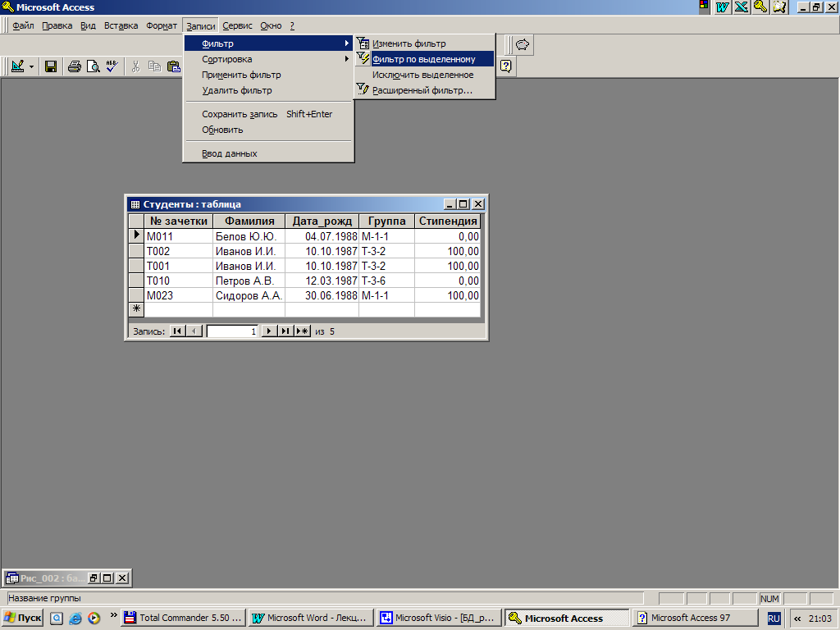The height and width of the screenshot is (630, 840).
Task: Go to first record button
Action: (177, 331)
